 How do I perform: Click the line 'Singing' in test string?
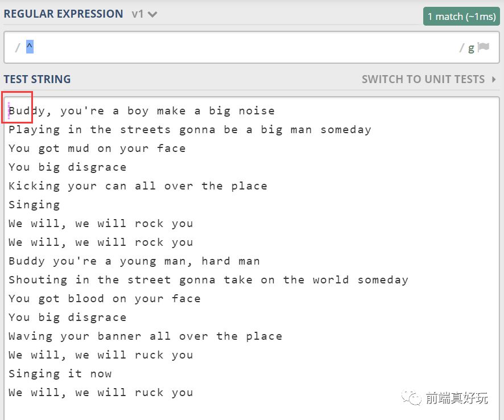34,204
